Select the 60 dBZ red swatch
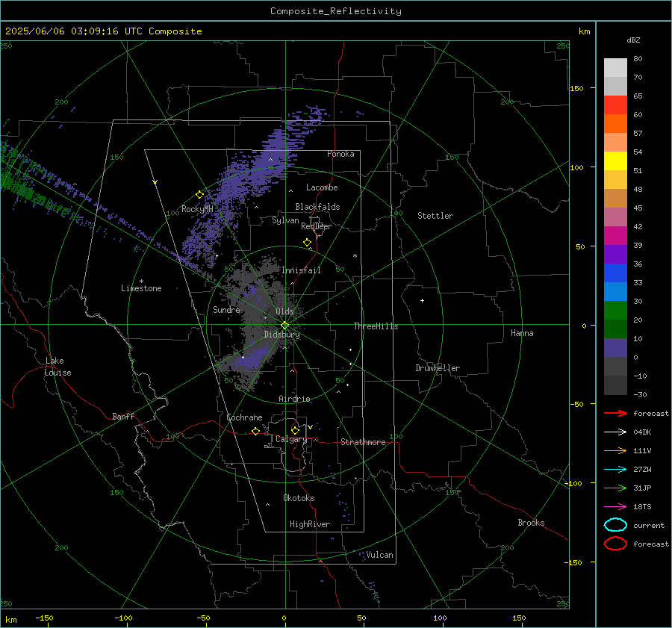Screen dimensions: 672x628 coord(615,105)
